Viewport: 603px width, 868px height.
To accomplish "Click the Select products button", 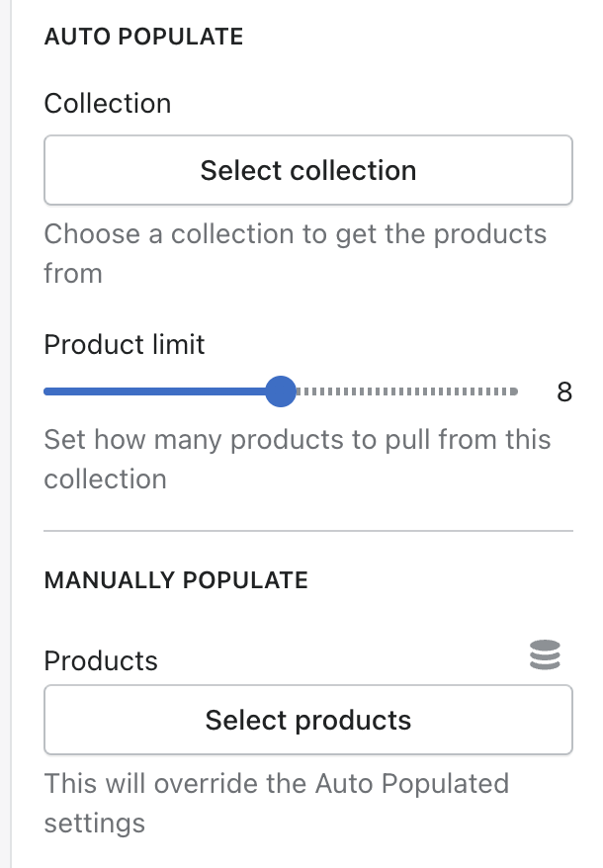I will tap(307, 720).
